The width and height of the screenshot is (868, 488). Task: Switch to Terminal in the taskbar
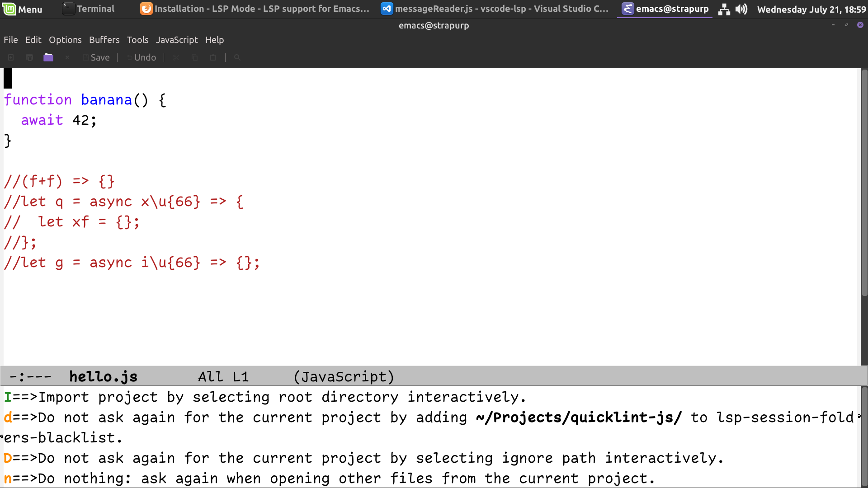coord(89,9)
